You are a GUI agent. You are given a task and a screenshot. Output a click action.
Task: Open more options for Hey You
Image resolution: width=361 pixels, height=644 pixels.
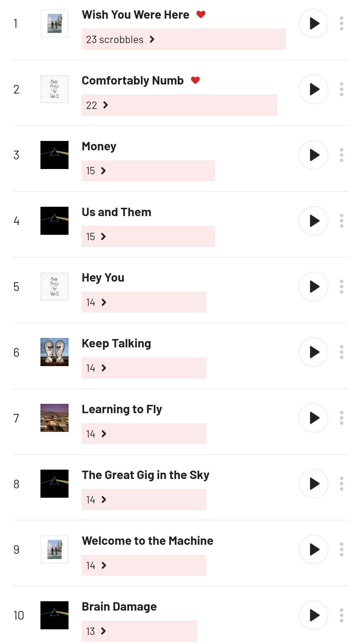click(341, 287)
